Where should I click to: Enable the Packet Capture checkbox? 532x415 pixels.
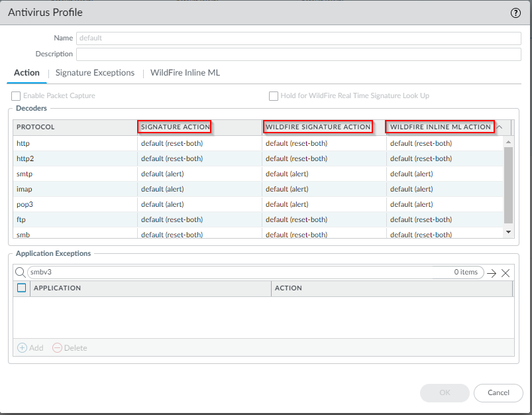(x=16, y=95)
